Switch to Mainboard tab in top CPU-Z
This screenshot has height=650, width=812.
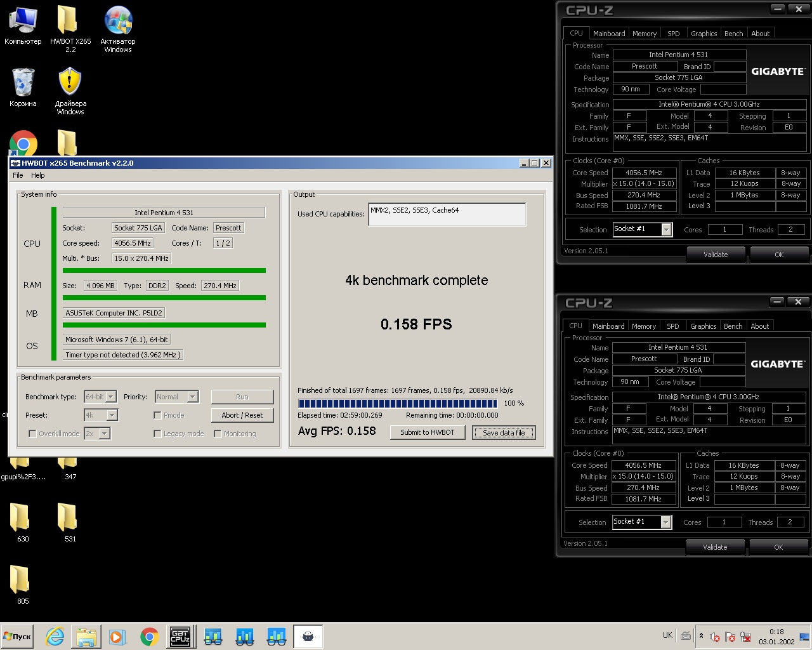click(x=609, y=34)
